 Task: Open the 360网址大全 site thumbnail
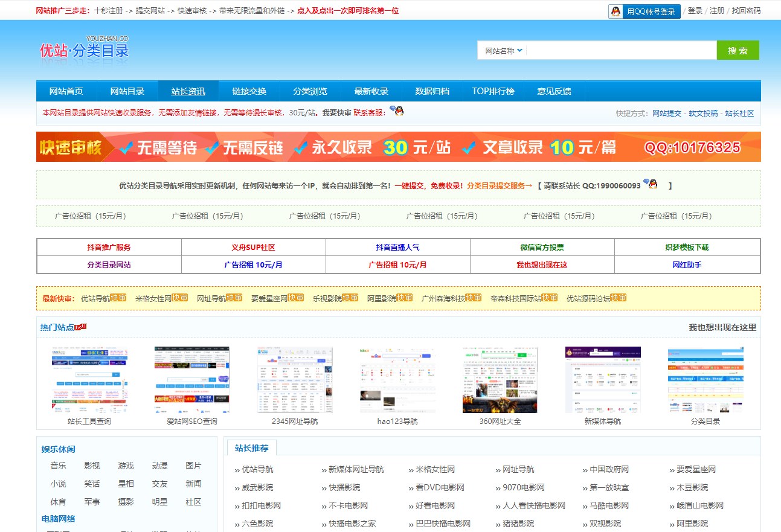(x=500, y=380)
